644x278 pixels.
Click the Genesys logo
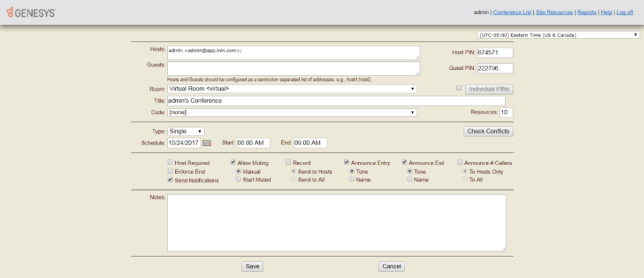click(x=30, y=13)
